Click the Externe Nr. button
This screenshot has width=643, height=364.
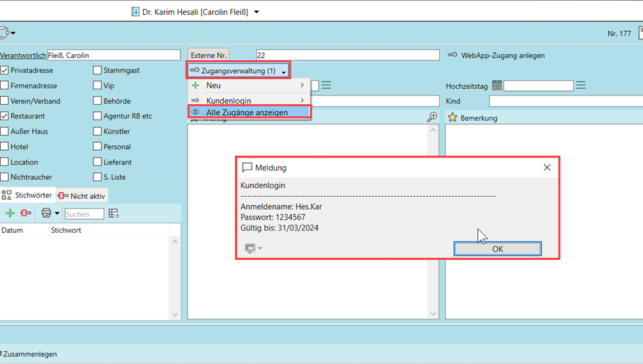pos(208,55)
